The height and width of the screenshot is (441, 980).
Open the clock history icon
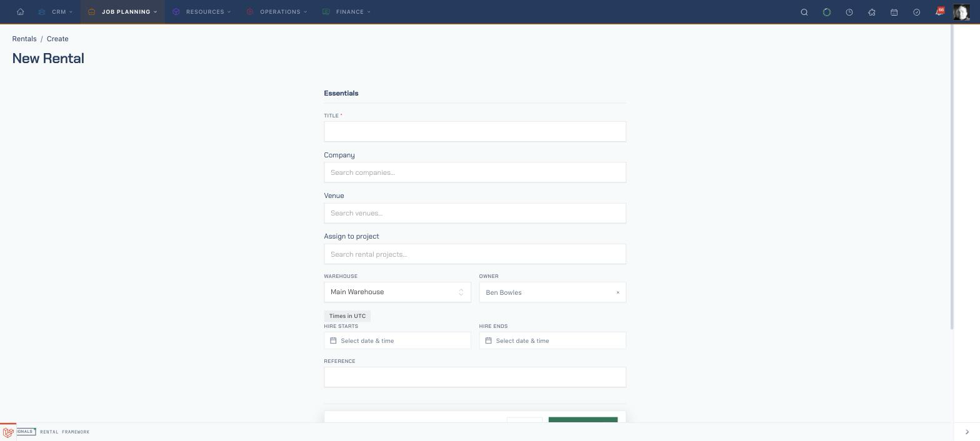click(x=849, y=12)
